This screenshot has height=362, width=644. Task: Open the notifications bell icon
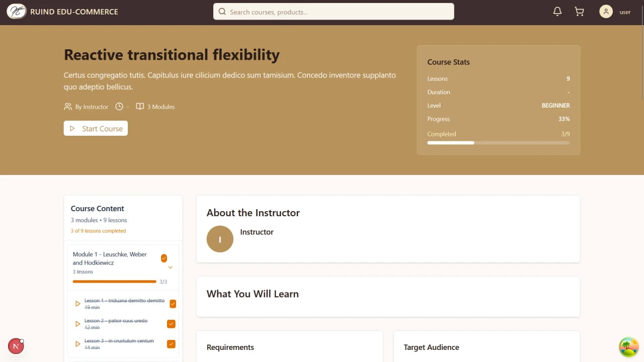(557, 11)
